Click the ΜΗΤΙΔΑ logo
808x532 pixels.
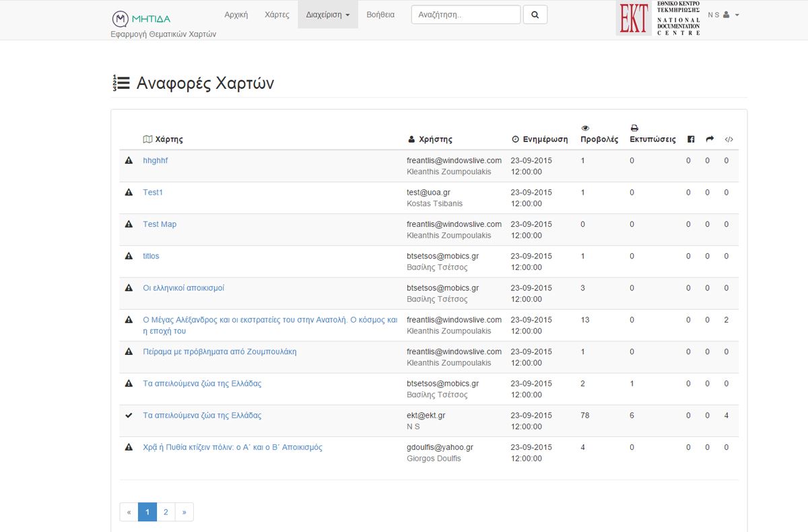(141, 18)
